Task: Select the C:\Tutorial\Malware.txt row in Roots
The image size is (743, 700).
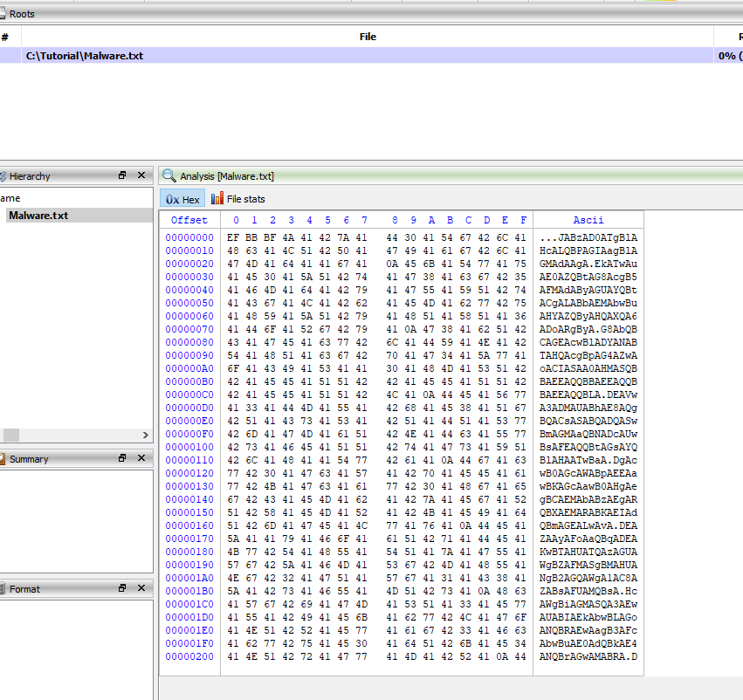Action: (x=85, y=56)
